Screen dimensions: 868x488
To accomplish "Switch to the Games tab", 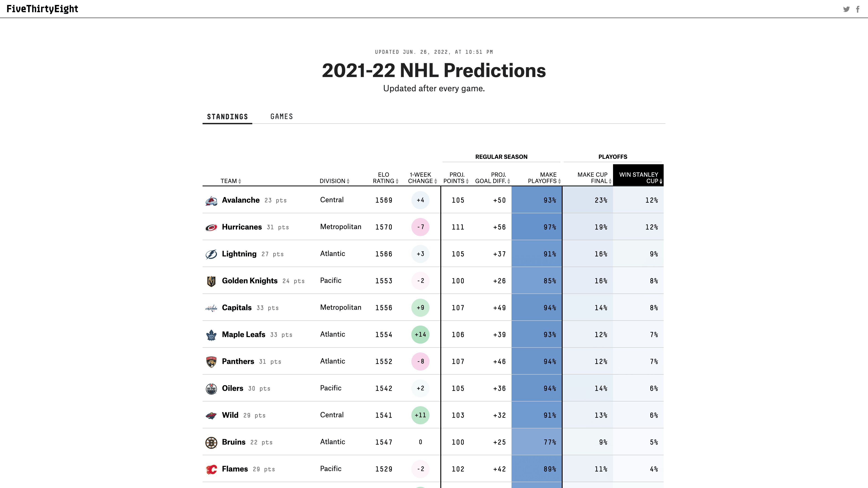I will tap(282, 117).
